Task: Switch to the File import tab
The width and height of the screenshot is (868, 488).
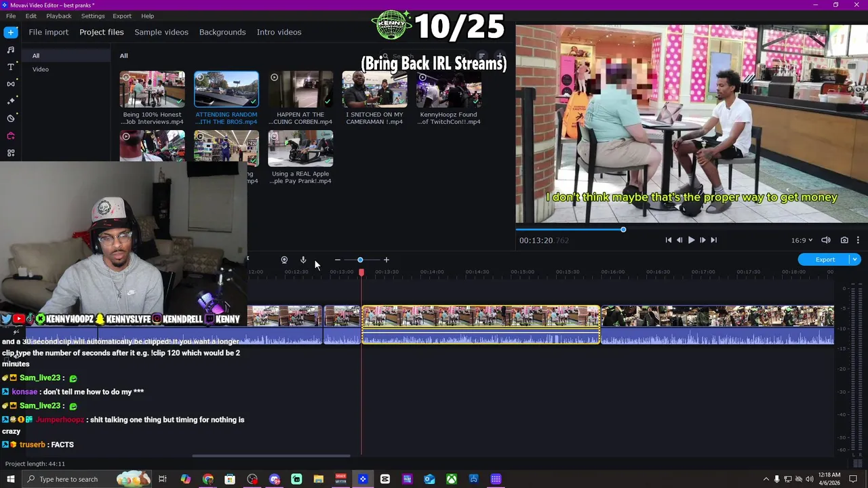Action: 48,32
